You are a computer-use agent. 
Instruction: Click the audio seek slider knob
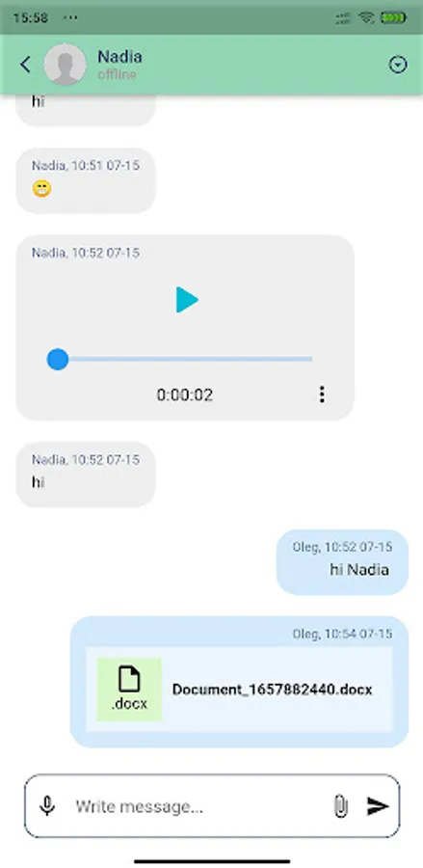point(58,360)
